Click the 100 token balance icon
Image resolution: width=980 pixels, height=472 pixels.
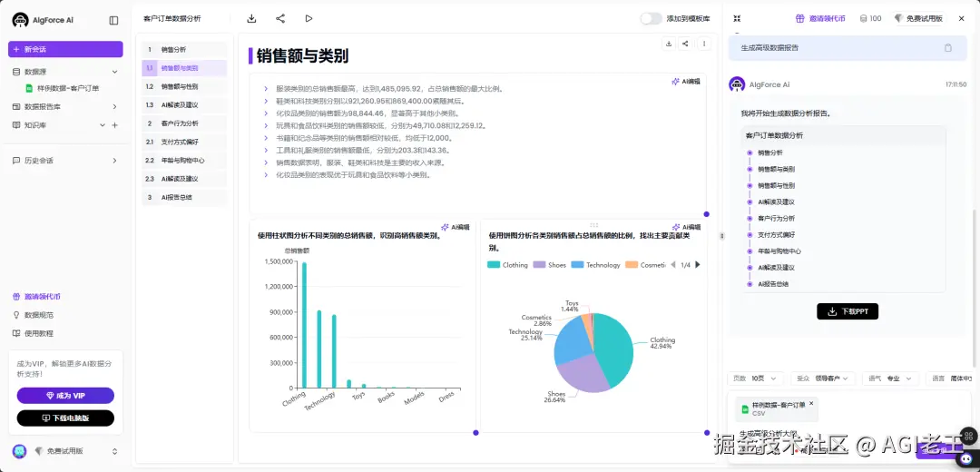(x=870, y=19)
